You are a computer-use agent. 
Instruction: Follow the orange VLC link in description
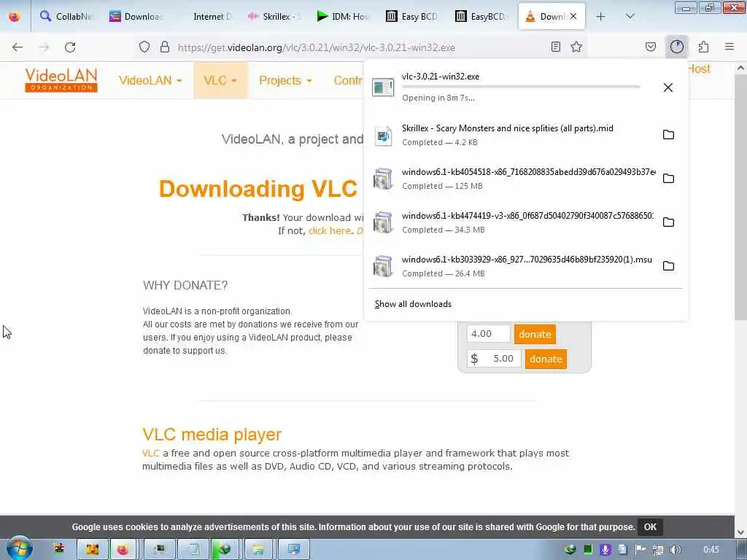click(150, 454)
